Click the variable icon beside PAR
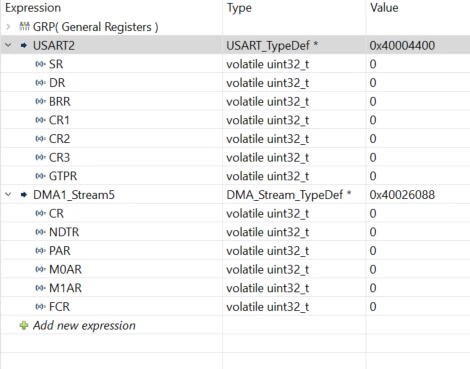Viewport: 470px width, 369px height. point(40,251)
